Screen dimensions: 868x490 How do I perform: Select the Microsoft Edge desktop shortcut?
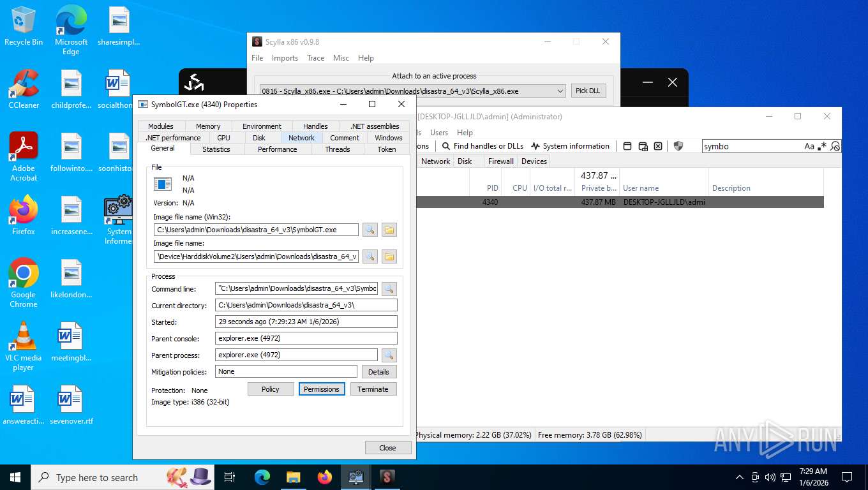pyautogui.click(x=71, y=30)
